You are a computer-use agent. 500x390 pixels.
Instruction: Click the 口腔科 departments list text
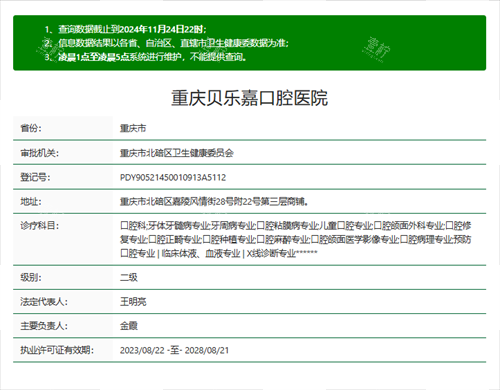pos(296,240)
